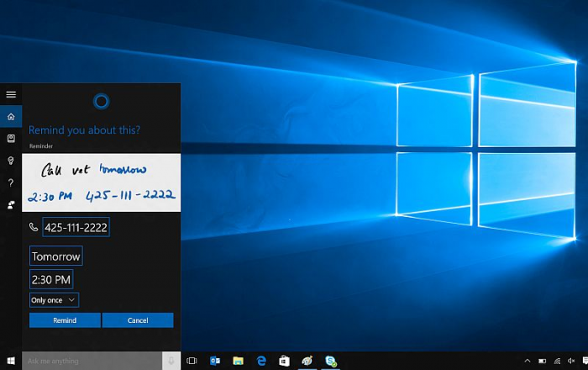Screen dimensions: 588x370
Task: Click the microphone icon in search box
Action: 171,361
